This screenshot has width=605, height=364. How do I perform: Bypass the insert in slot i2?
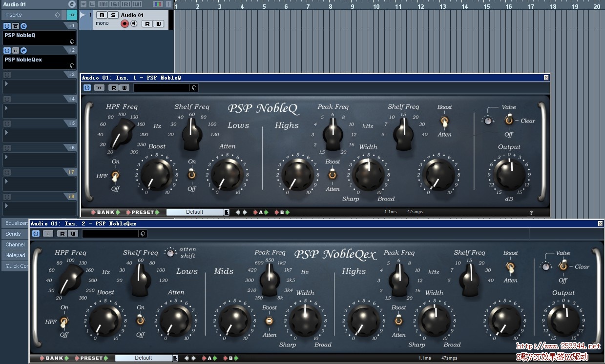(15, 50)
